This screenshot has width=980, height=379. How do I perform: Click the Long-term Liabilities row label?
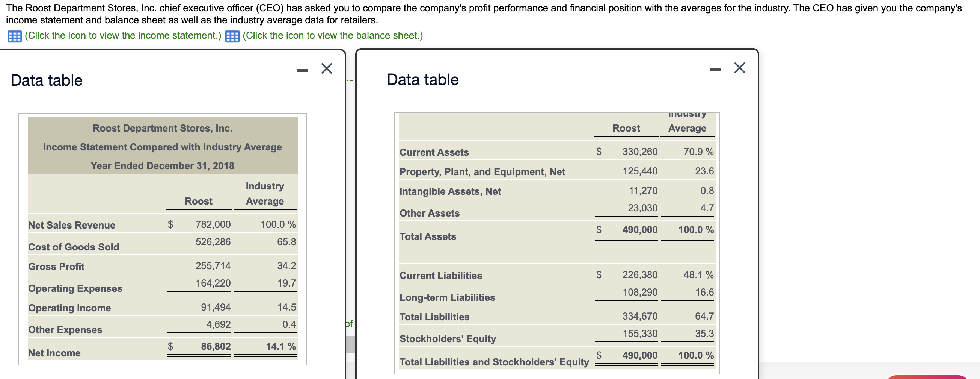point(447,297)
